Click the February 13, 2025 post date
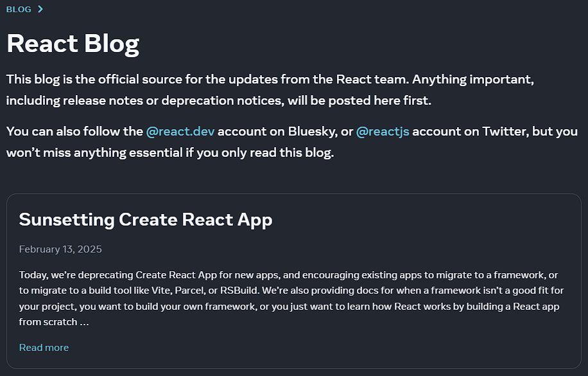This screenshot has width=588, height=376. click(x=60, y=249)
